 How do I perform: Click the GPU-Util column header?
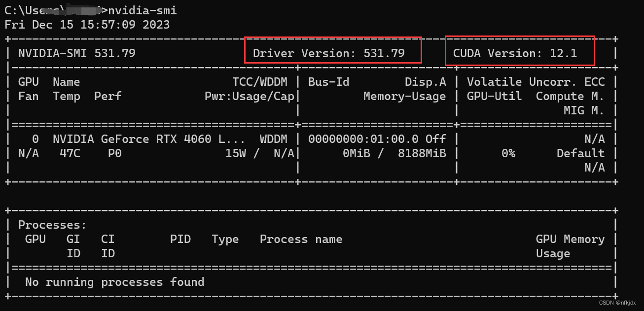pyautogui.click(x=495, y=96)
